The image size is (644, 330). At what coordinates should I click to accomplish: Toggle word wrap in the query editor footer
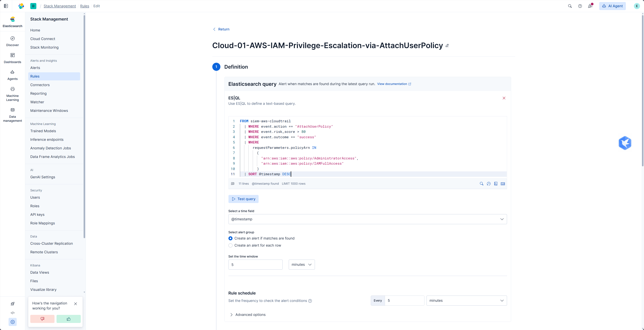click(x=232, y=184)
